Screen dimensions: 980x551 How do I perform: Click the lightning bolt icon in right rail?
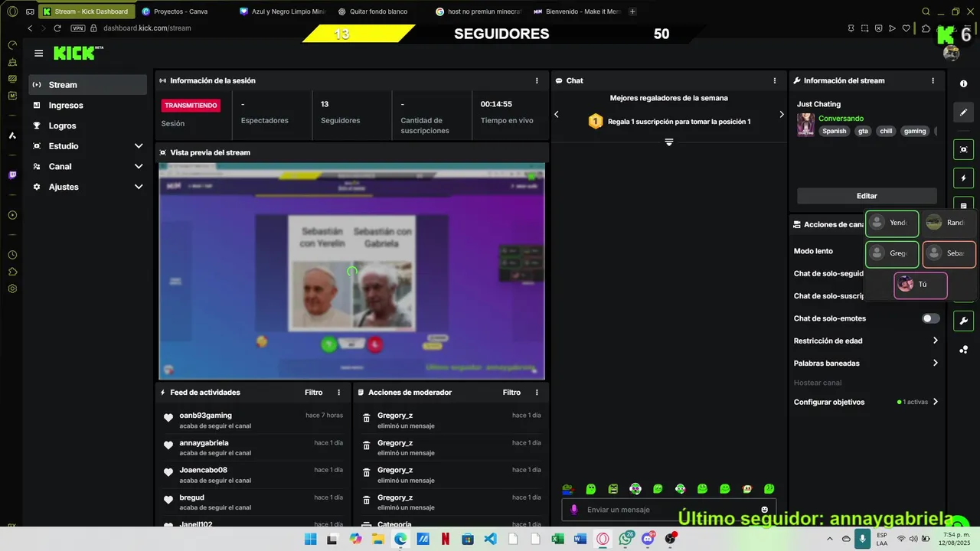pyautogui.click(x=963, y=178)
